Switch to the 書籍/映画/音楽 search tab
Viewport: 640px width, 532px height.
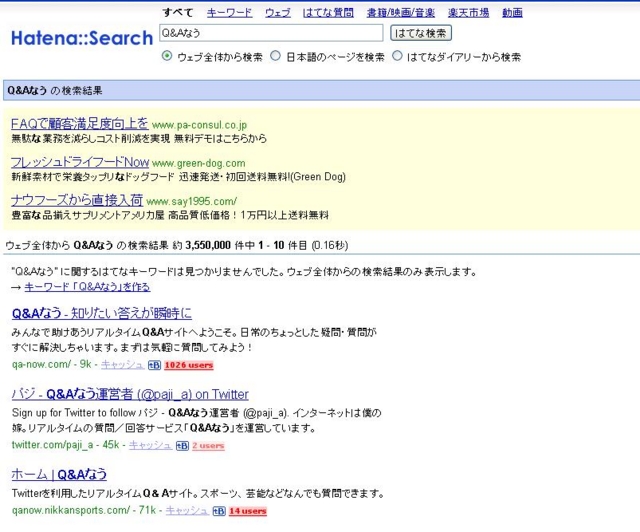click(401, 13)
